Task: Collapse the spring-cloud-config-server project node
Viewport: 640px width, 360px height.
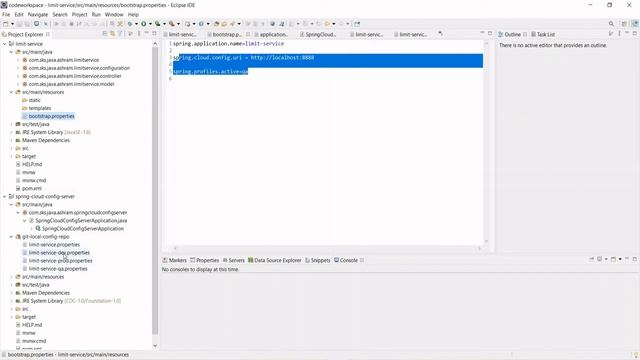Action: click(x=4, y=196)
